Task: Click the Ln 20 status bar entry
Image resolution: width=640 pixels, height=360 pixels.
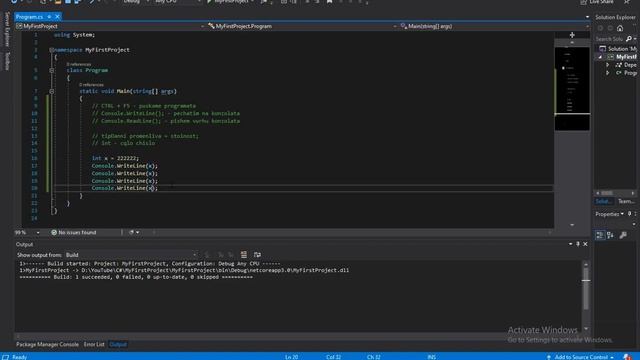Action: pyautogui.click(x=291, y=357)
